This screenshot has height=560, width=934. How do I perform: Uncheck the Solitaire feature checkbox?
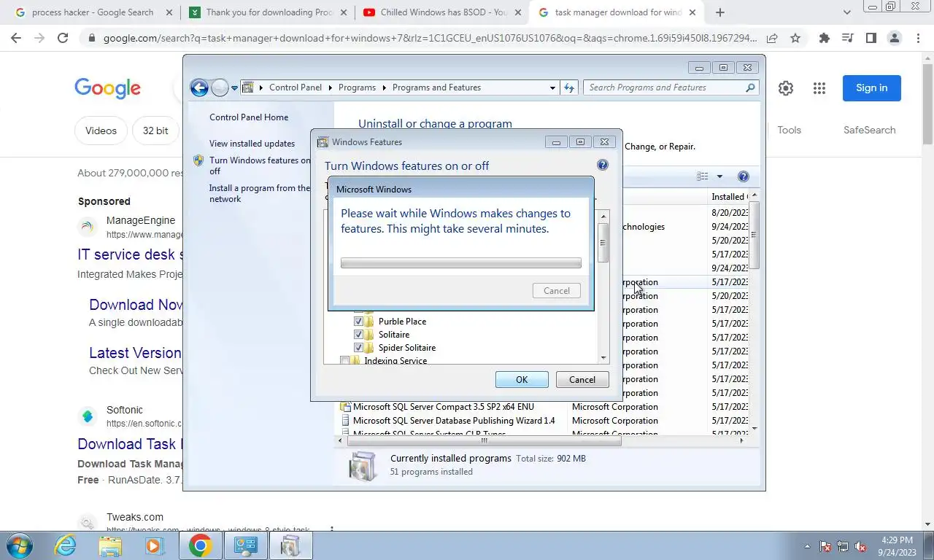(x=358, y=335)
